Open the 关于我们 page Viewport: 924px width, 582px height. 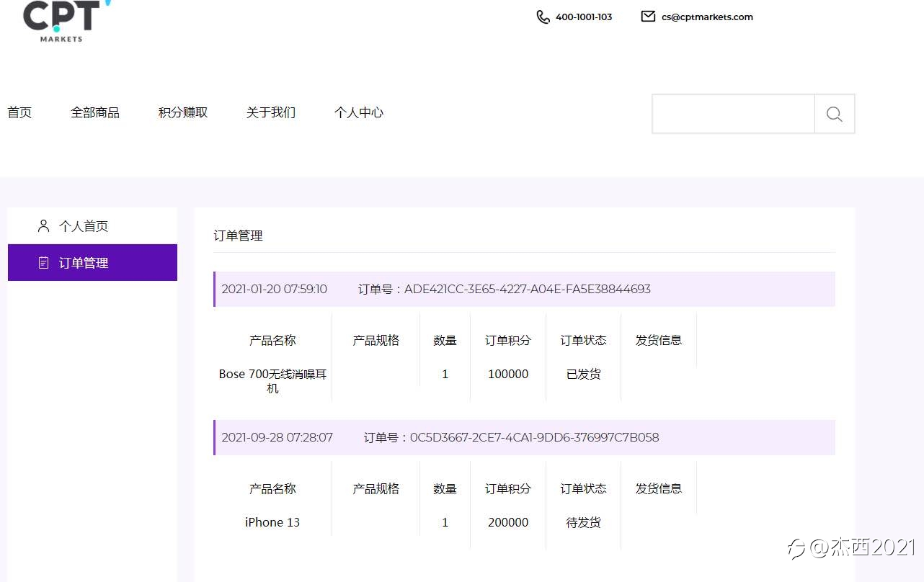271,112
